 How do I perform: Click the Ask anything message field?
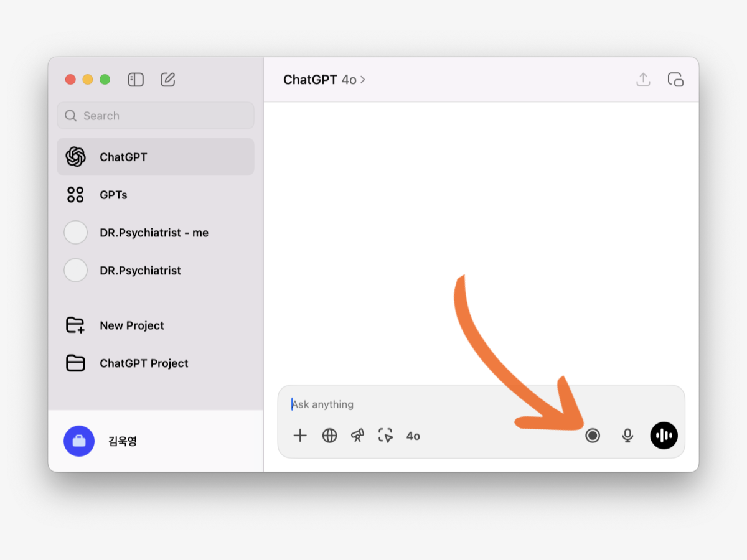click(x=481, y=404)
